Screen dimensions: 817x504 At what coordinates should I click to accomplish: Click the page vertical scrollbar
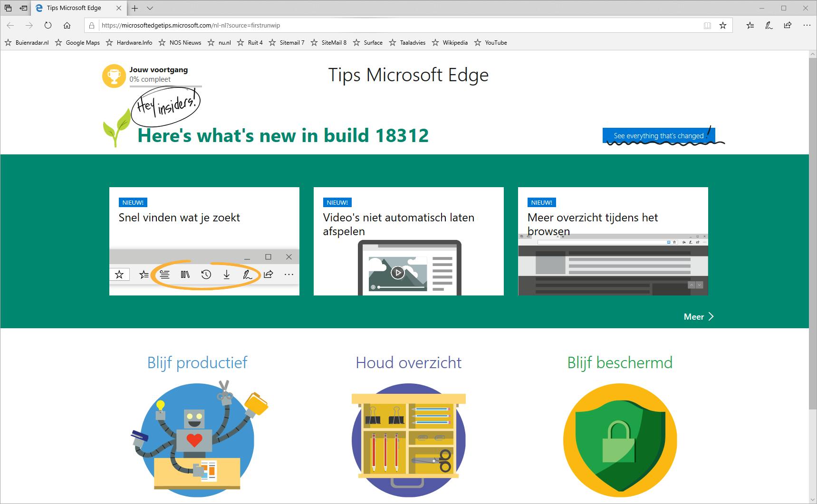click(x=813, y=233)
